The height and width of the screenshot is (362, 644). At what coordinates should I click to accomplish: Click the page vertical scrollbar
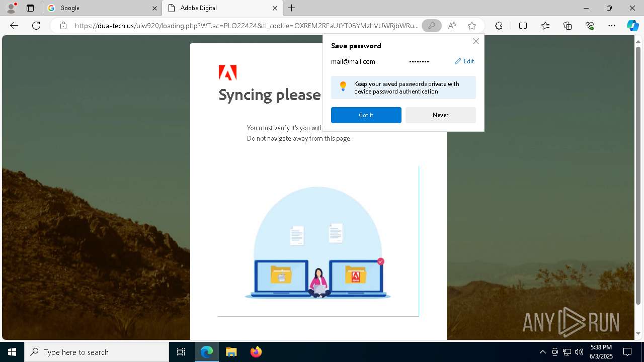click(x=638, y=176)
